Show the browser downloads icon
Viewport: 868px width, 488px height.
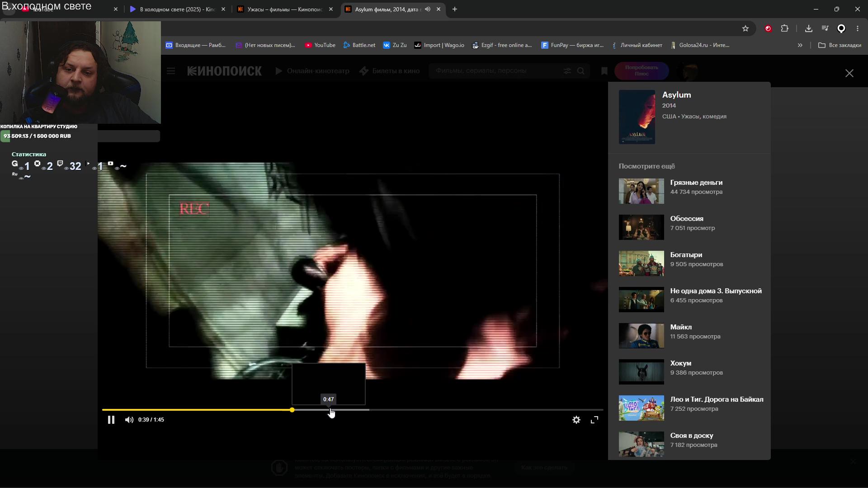pyautogui.click(x=809, y=28)
